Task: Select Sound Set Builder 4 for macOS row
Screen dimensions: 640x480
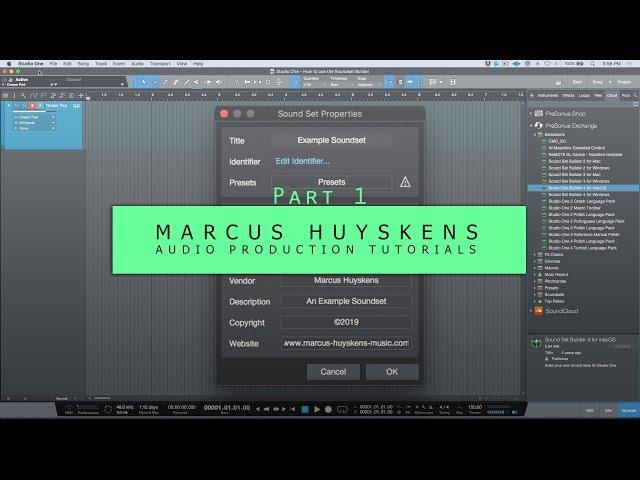Action: click(582, 188)
